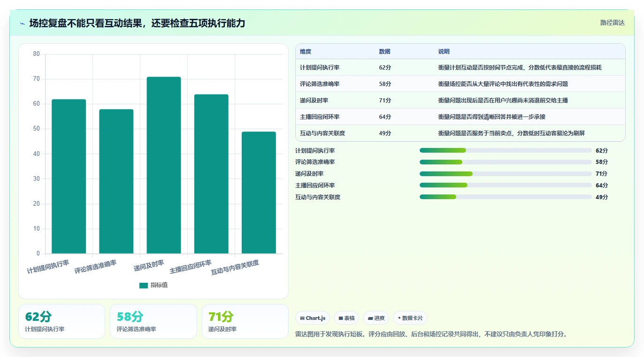Image resolution: width=644 pixels, height=357 pixels.
Task: Click the 互动与内容关联度 bar in chart
Action: tap(259, 193)
